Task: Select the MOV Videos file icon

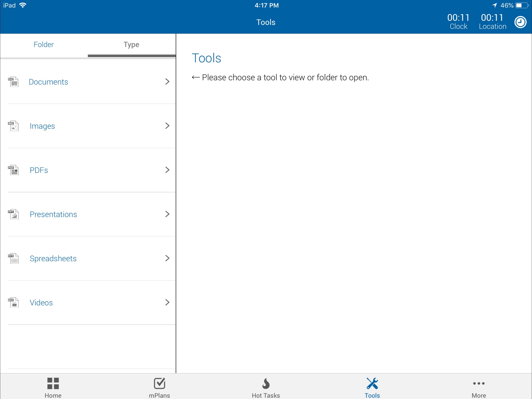Action: 13,303
